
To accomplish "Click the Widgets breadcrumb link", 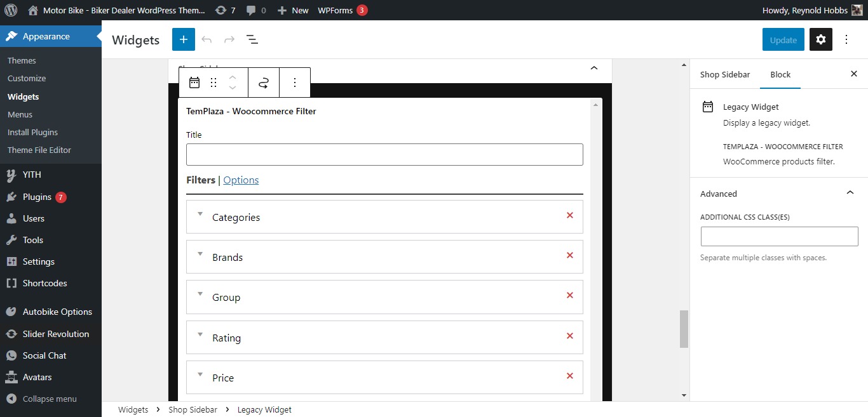I will [133, 409].
